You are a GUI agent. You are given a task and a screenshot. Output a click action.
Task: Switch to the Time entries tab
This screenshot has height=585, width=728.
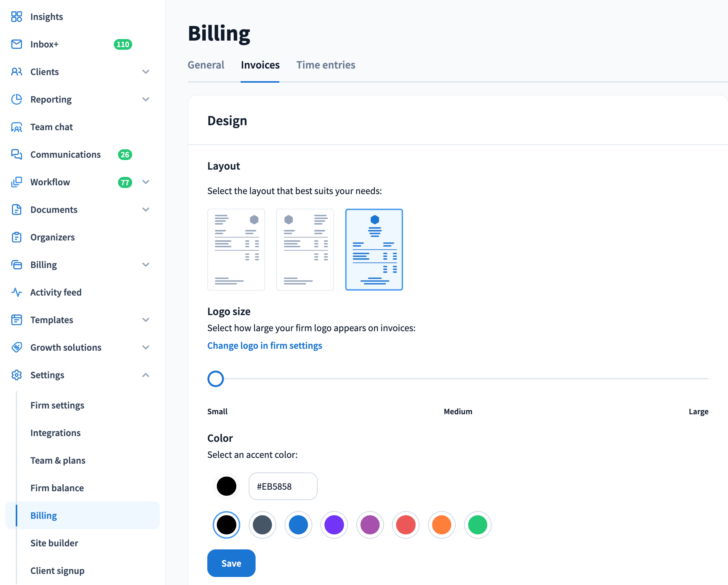[x=326, y=65]
